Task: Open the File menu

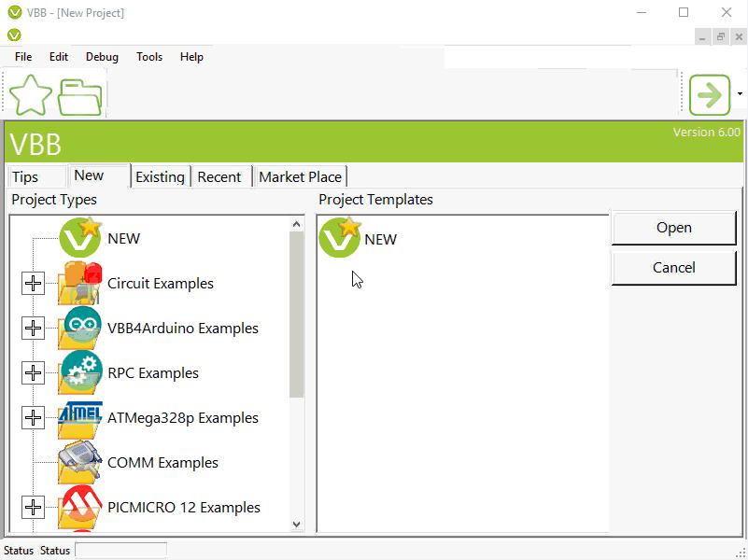Action: tap(23, 57)
